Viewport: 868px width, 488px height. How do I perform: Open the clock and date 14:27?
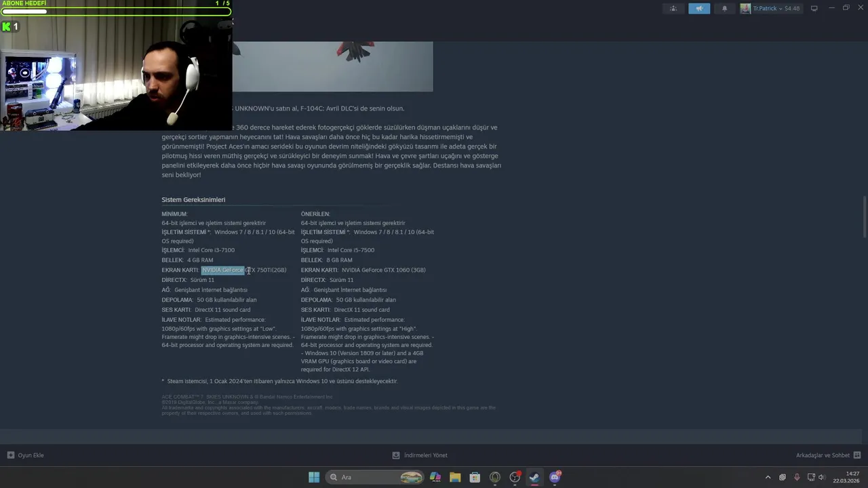(x=847, y=477)
